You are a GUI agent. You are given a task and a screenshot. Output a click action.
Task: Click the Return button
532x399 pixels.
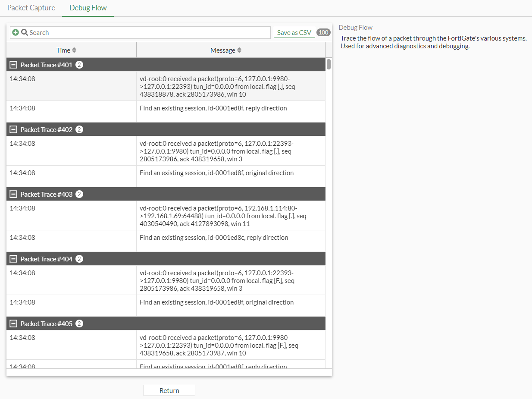[169, 390]
